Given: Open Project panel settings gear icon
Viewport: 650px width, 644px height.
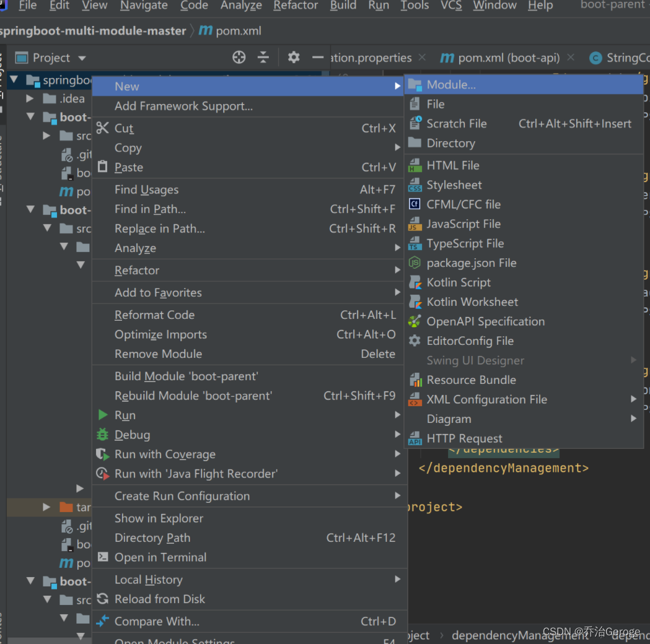Looking at the screenshot, I should (x=294, y=57).
